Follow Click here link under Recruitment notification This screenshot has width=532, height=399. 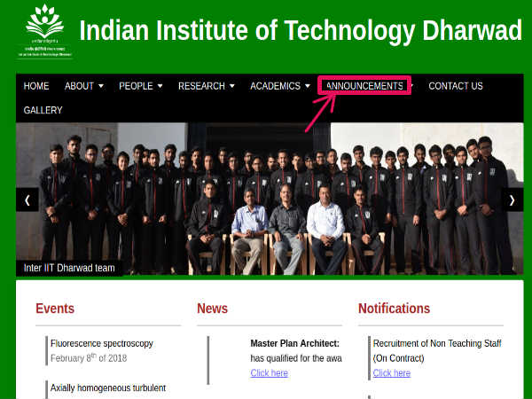(x=392, y=373)
